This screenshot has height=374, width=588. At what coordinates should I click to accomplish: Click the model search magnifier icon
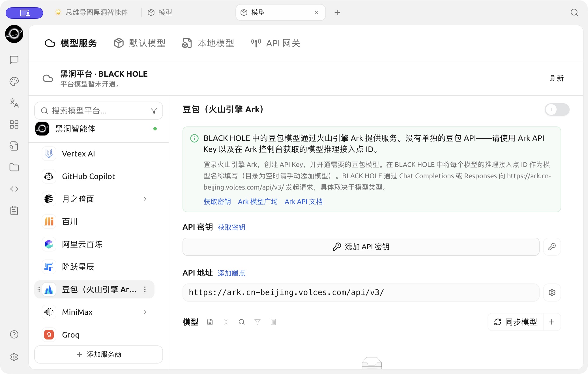(x=242, y=322)
